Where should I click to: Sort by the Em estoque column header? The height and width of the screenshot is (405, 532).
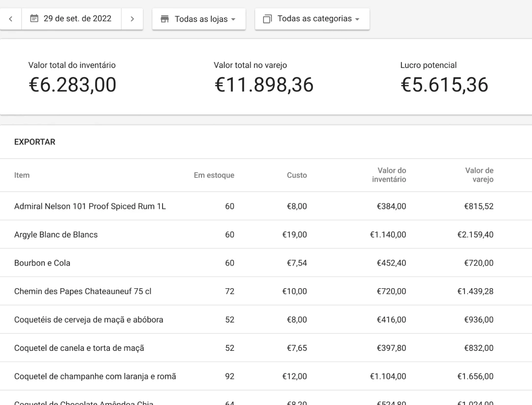214,175
